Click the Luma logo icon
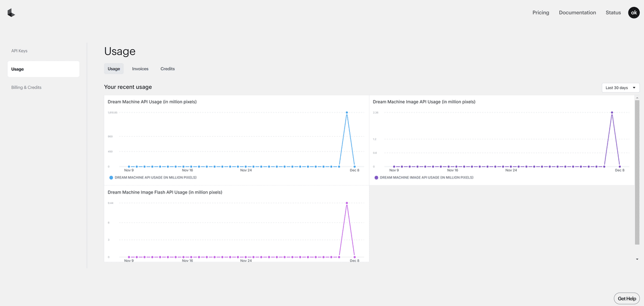Viewport: 644px width, 306px height. [11, 13]
